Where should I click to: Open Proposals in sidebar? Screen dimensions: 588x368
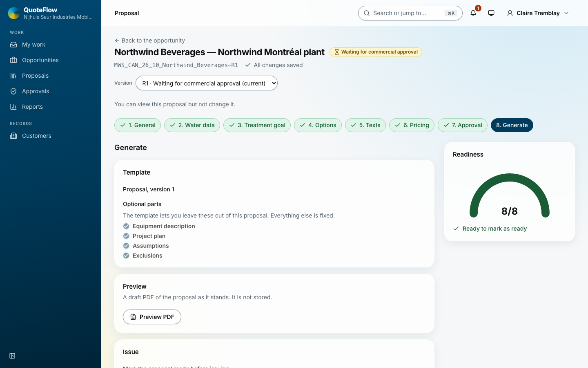(51, 76)
